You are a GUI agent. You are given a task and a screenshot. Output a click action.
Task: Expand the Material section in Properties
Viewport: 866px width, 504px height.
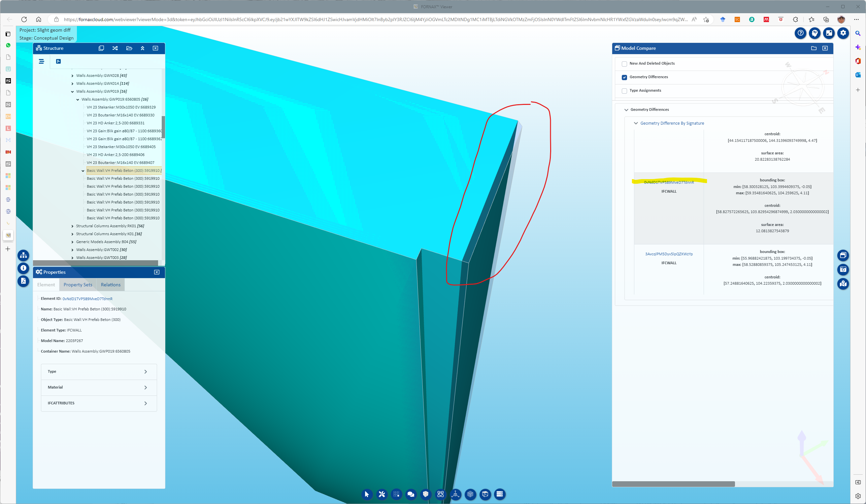[x=99, y=387]
